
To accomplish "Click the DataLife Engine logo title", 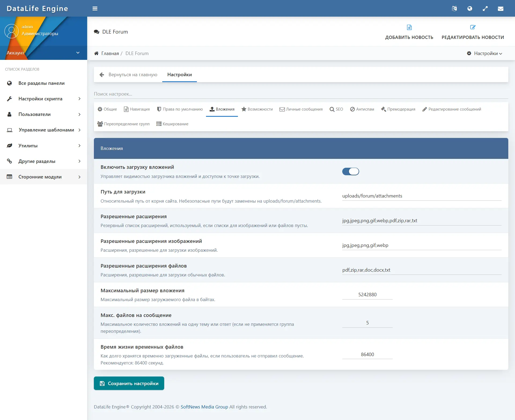I will 37,9.
